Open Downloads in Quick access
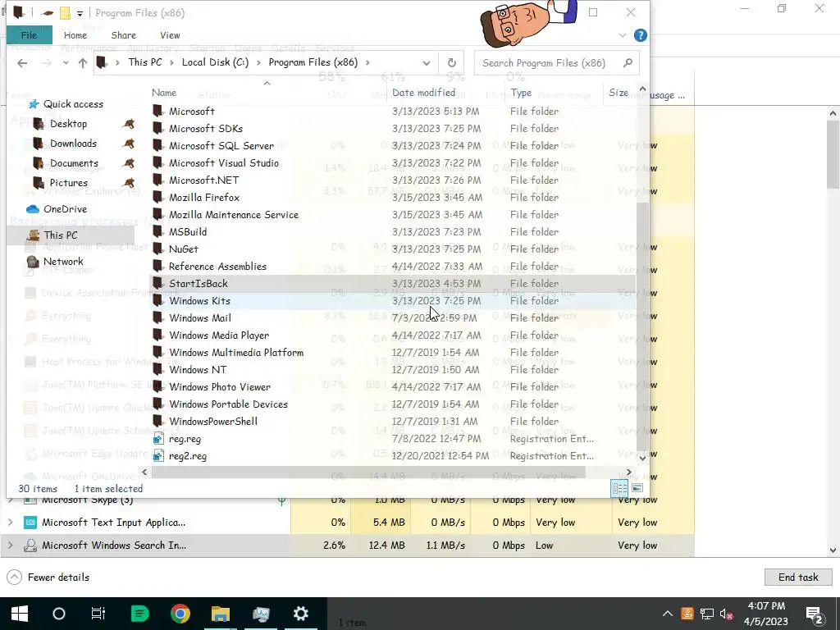The height and width of the screenshot is (630, 840). tap(73, 144)
